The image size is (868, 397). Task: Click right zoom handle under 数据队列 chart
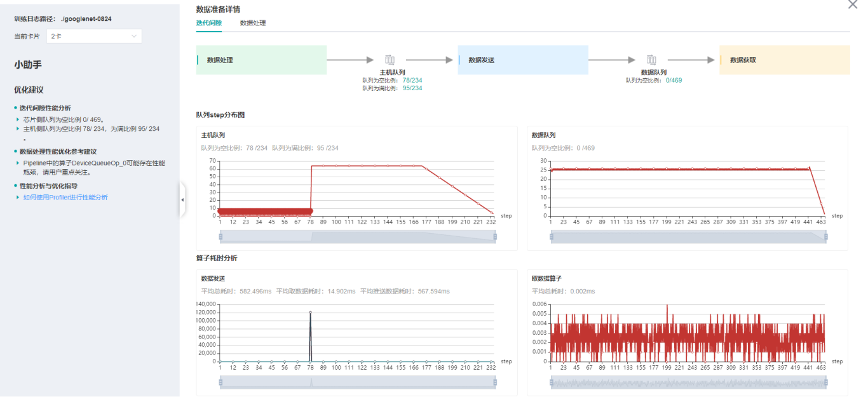[826, 236]
